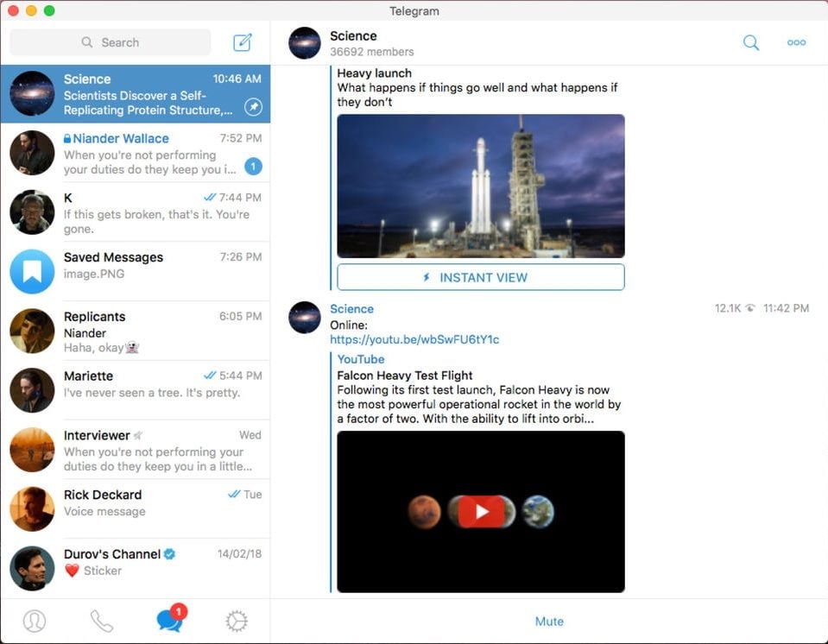This screenshot has width=828, height=644.
Task: Click the verified badge on Durov's Channel
Action: pyautogui.click(x=169, y=553)
